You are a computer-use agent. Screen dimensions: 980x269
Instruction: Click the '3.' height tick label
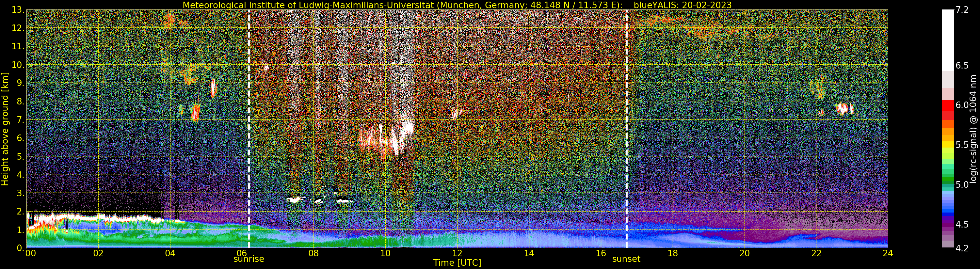click(21, 193)
